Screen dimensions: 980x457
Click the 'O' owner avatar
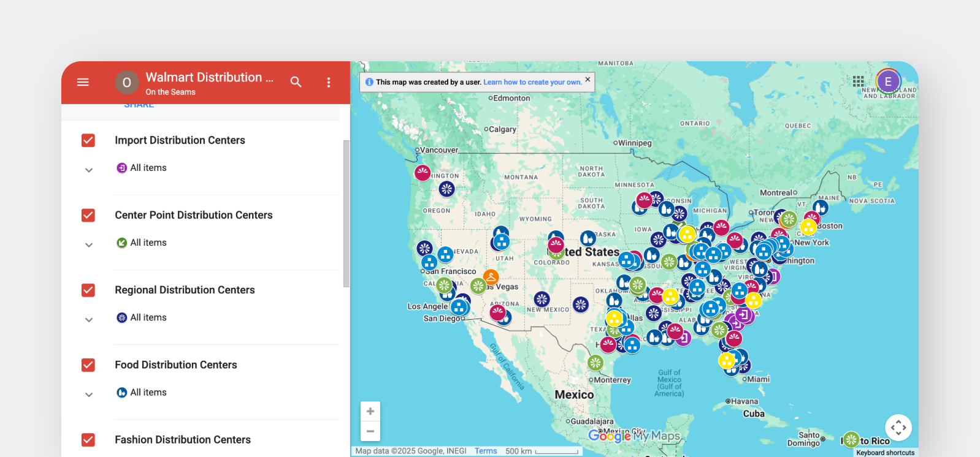[127, 82]
